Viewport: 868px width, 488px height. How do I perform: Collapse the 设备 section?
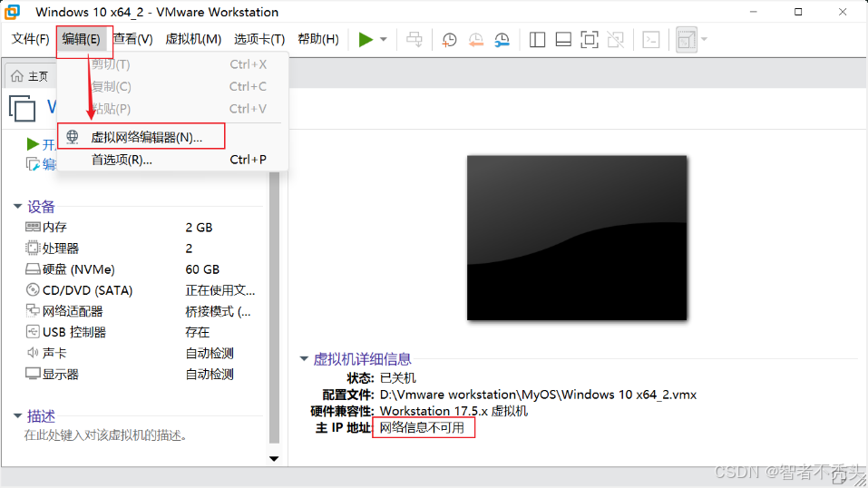click(x=17, y=207)
